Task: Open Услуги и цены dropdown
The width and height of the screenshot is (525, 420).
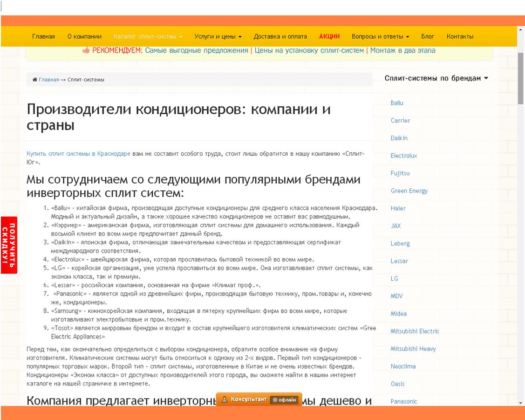Action: 218,36
